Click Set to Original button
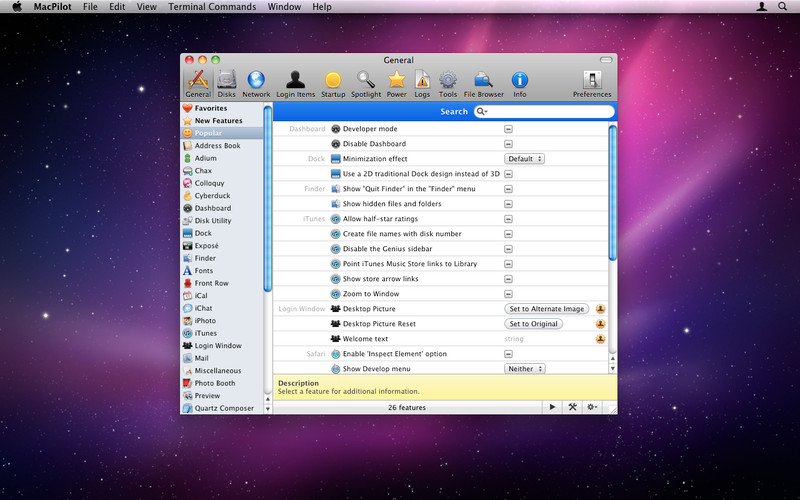 (x=533, y=323)
